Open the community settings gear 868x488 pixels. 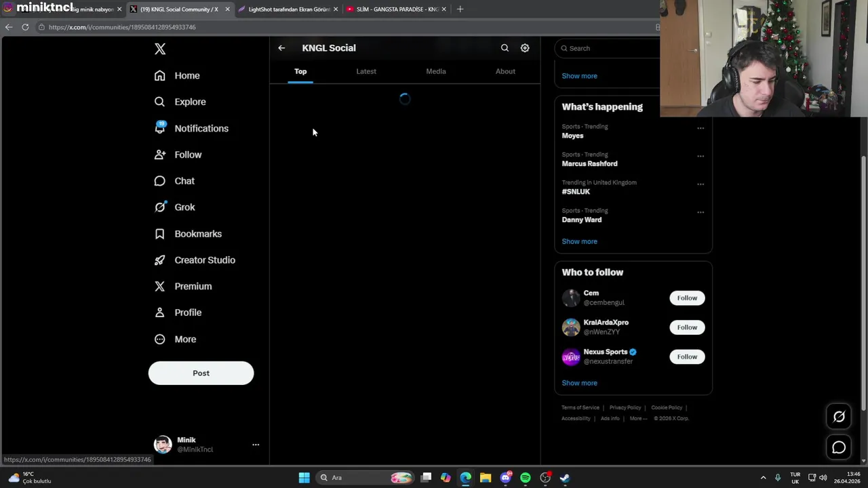point(525,48)
